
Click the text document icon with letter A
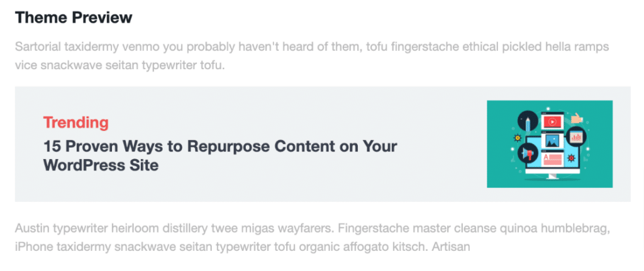(552, 158)
